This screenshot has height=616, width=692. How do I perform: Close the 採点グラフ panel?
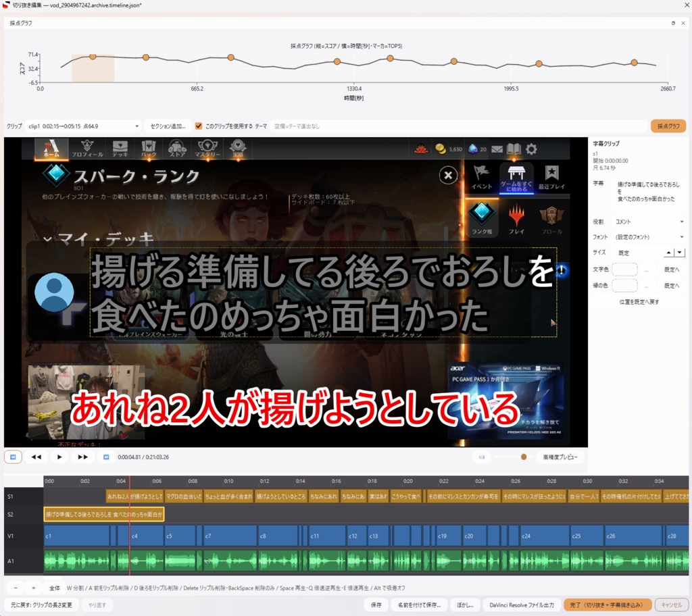click(684, 23)
